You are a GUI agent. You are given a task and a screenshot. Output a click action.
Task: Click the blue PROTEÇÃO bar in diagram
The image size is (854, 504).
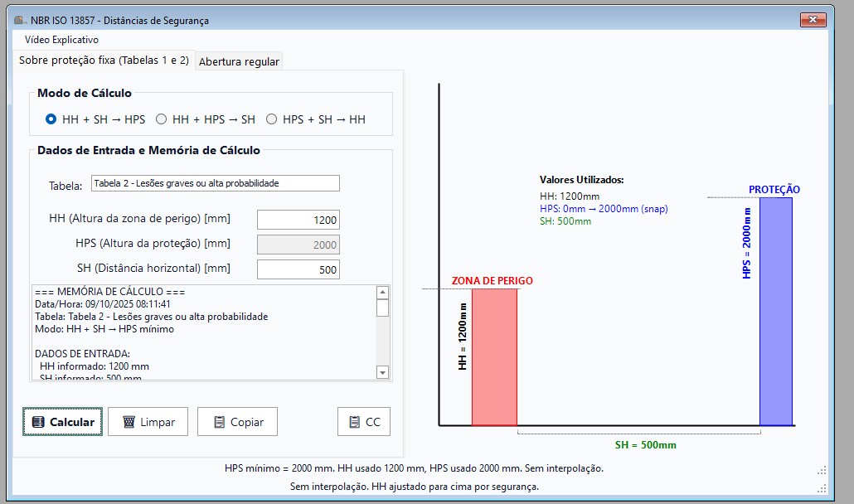coord(776,312)
